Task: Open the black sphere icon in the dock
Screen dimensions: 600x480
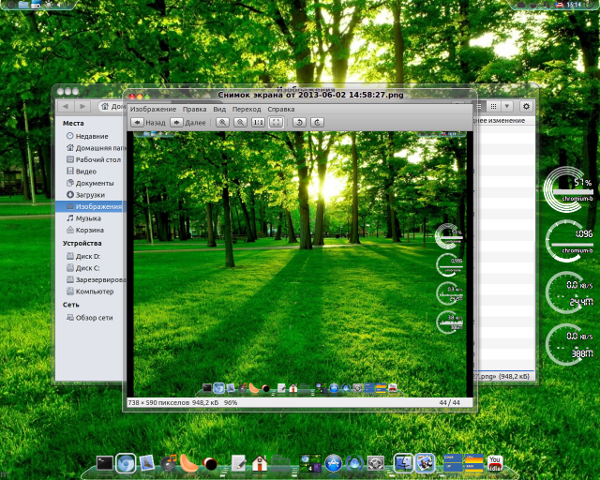Action: click(x=210, y=464)
